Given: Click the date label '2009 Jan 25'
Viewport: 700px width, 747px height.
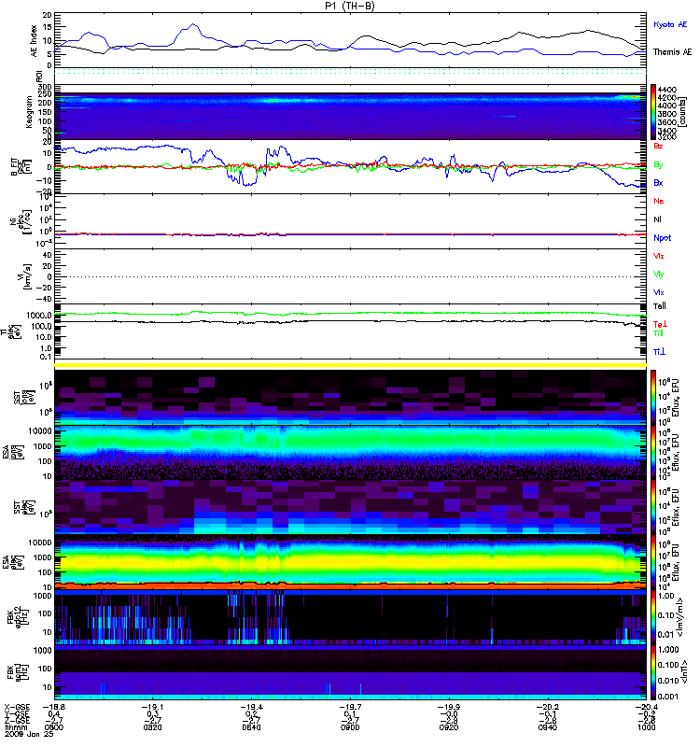Looking at the screenshot, I should pos(29,734).
